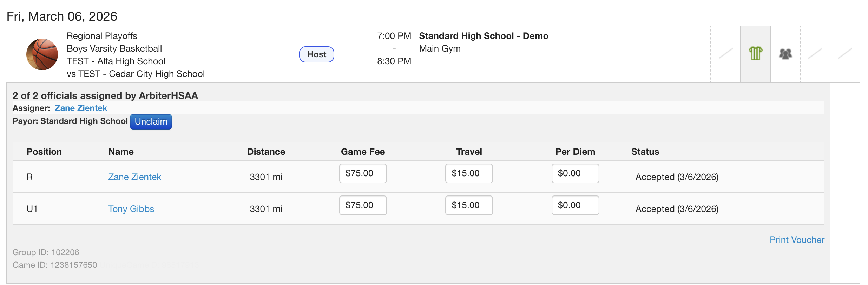This screenshot has width=868, height=285.
Task: Edit Per Diem field for Zane Zientek
Action: click(x=576, y=173)
